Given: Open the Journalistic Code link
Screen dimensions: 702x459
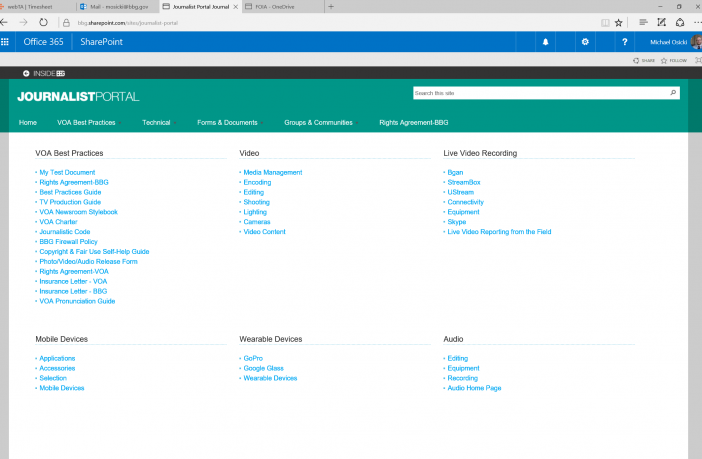Looking at the screenshot, I should 64,232.
